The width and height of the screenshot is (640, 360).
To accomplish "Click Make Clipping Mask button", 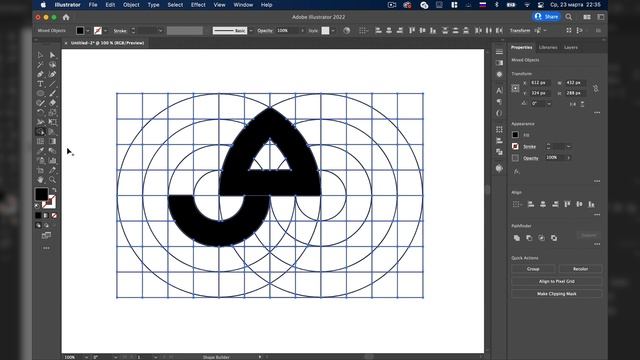I will [557, 293].
